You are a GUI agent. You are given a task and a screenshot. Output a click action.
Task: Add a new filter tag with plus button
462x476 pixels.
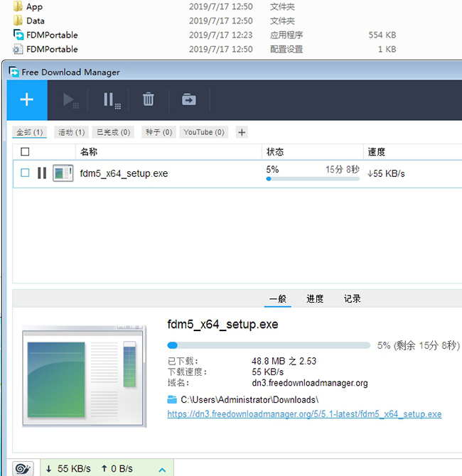click(242, 132)
